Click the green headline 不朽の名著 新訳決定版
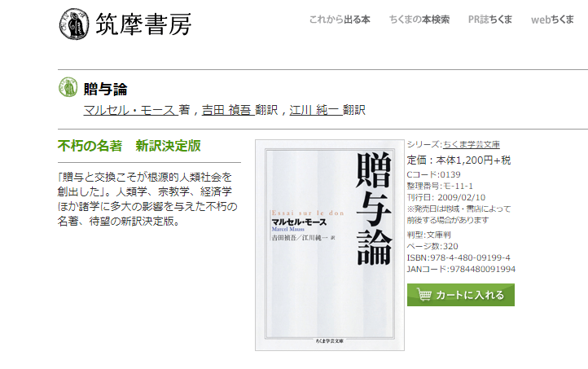Image resolution: width=588 pixels, height=369 pixels. click(x=129, y=146)
